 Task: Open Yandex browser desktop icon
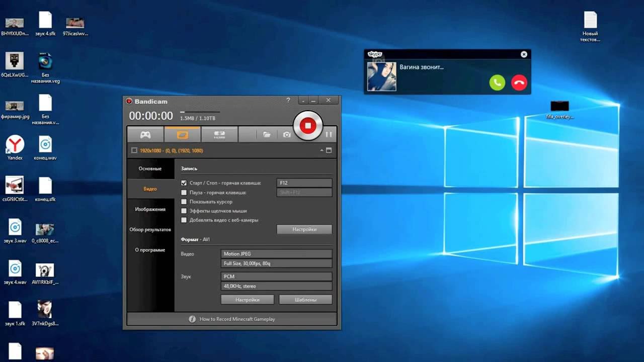pos(15,148)
